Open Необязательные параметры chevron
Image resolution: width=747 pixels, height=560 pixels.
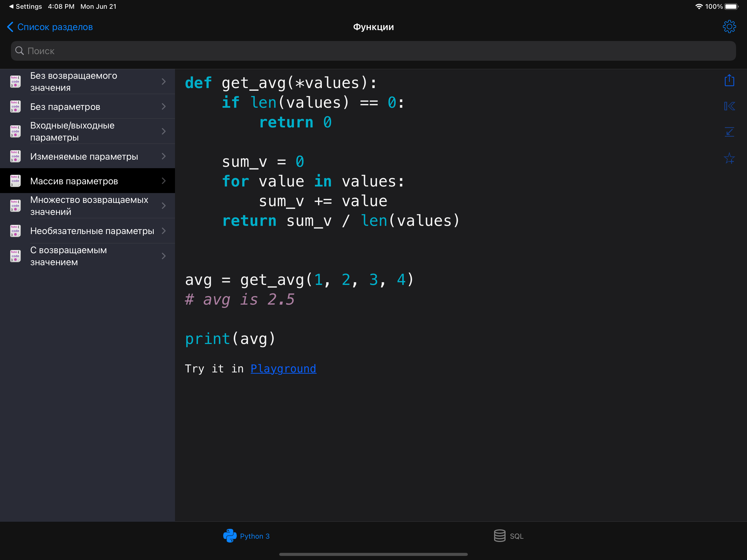164,231
